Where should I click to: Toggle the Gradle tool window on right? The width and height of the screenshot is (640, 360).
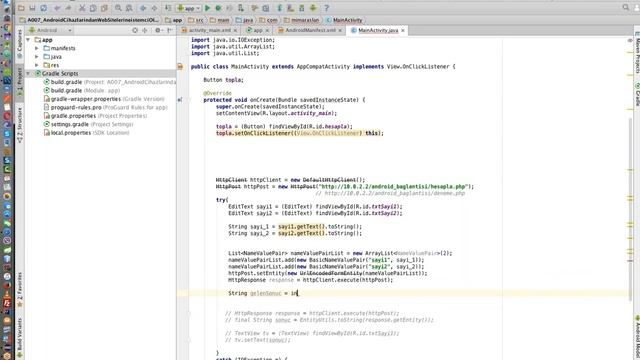[637, 94]
